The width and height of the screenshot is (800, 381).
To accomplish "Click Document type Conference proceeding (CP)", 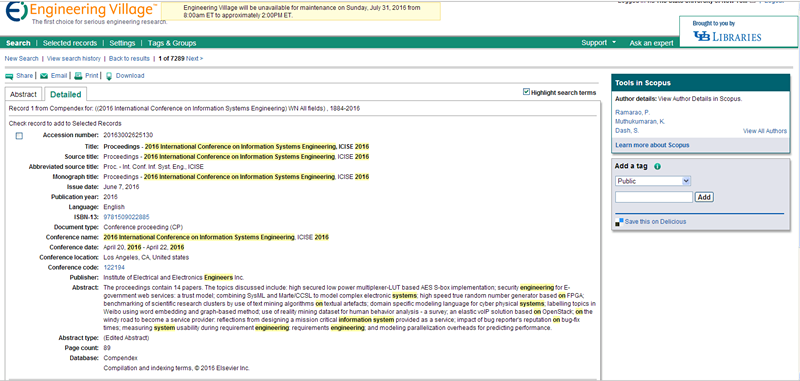I will pyautogui.click(x=143, y=227).
